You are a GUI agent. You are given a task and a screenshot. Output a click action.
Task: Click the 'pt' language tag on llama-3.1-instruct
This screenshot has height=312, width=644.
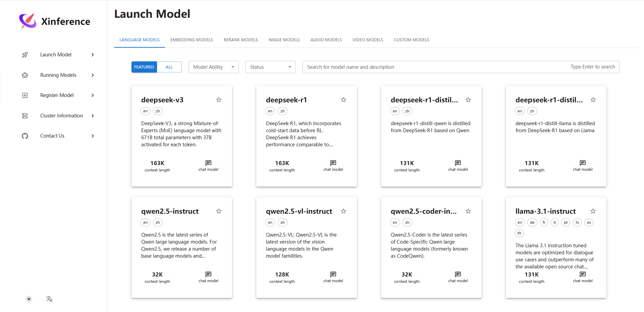pos(566,222)
